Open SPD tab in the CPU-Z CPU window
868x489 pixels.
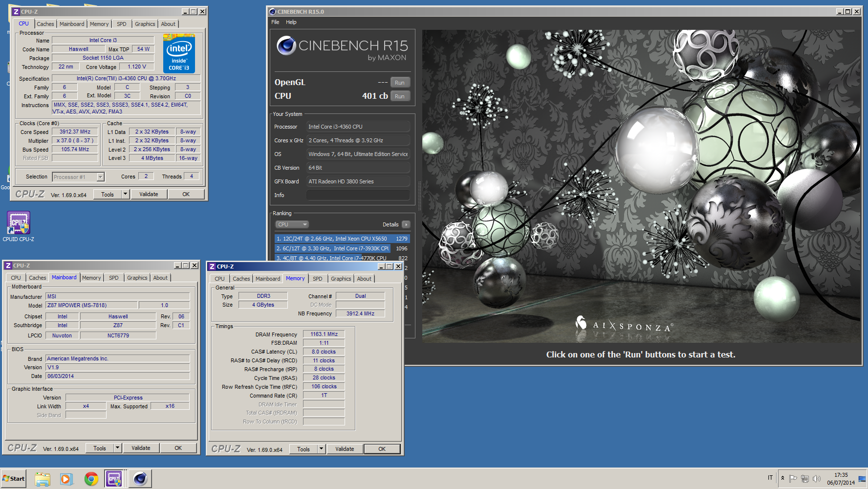tap(122, 24)
